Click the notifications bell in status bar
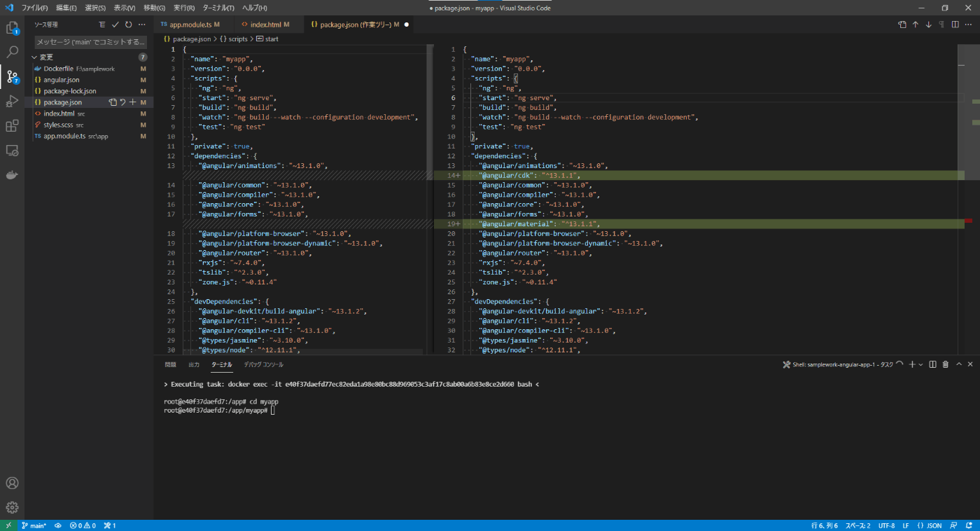 pyautogui.click(x=970, y=525)
